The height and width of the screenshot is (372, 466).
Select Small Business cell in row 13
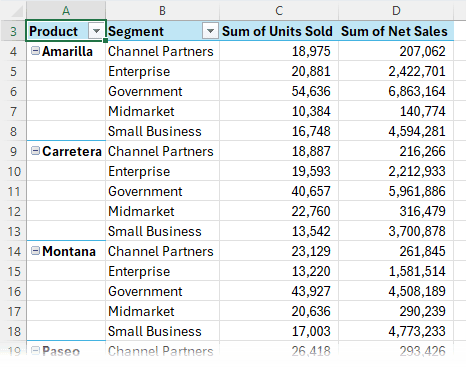(x=162, y=231)
